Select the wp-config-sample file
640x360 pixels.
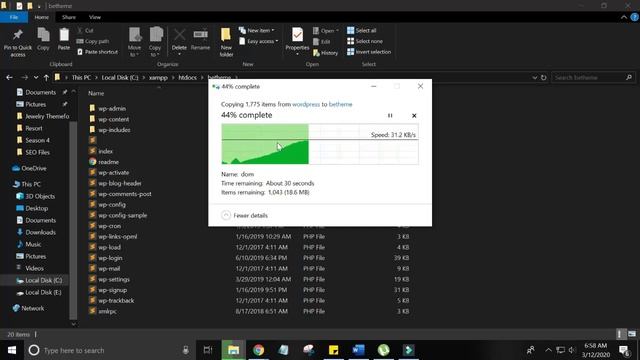118,215
